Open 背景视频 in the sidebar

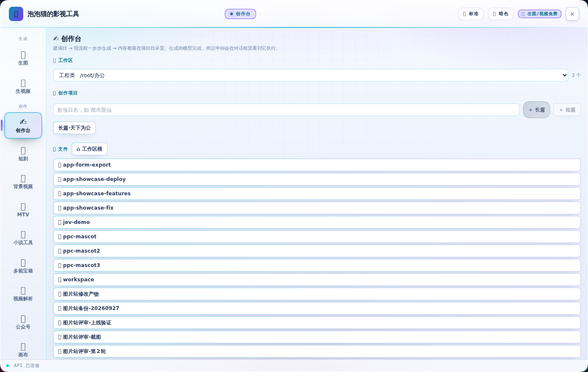click(23, 182)
